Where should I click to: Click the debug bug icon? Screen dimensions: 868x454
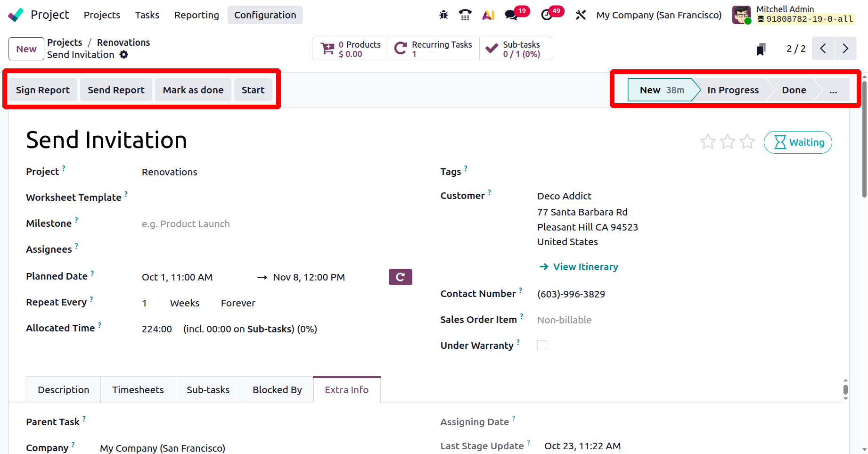[443, 15]
